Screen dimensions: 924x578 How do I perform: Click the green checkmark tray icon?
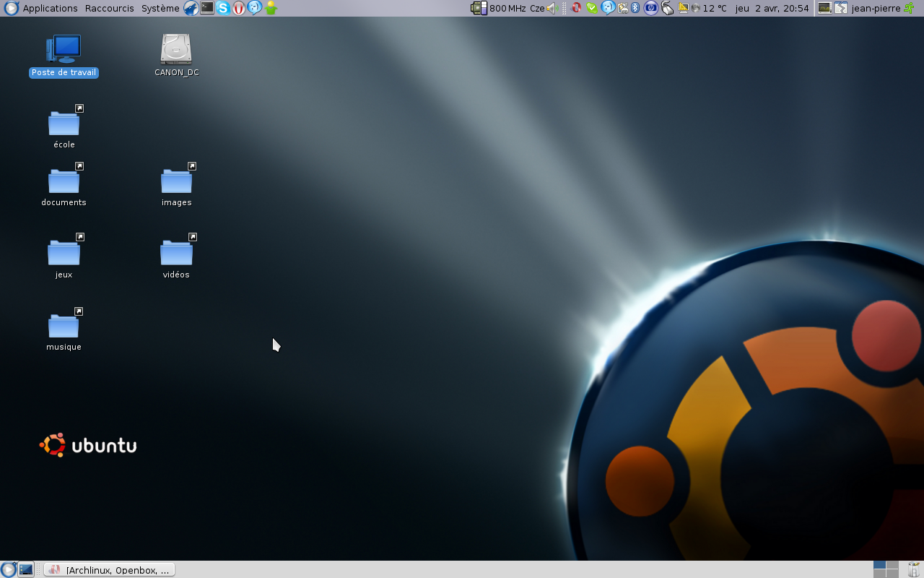[592, 8]
